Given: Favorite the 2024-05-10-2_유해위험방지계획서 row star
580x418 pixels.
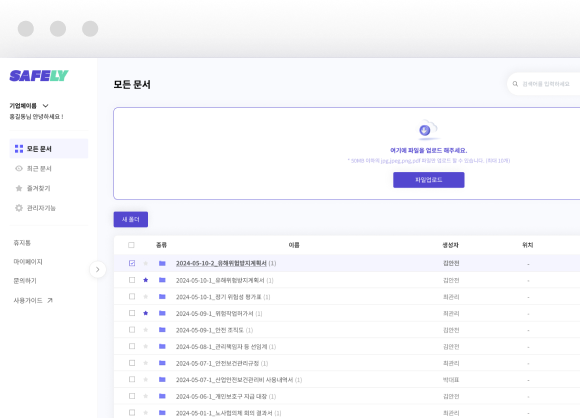Looking at the screenshot, I should (146, 263).
